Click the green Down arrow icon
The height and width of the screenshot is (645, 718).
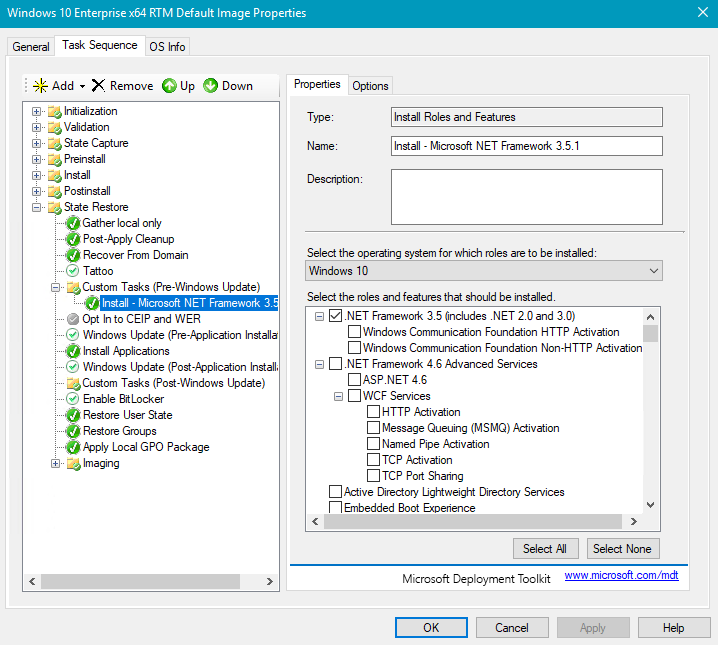(x=210, y=86)
